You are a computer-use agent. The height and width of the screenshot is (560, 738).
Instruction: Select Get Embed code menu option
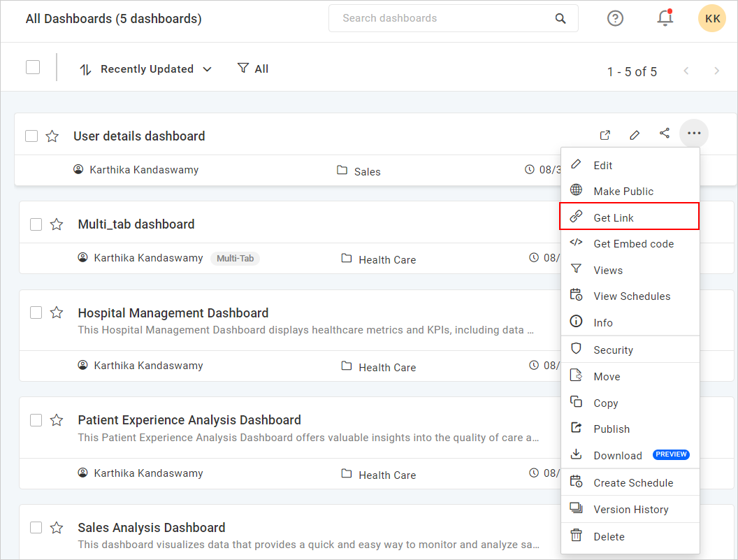(633, 244)
